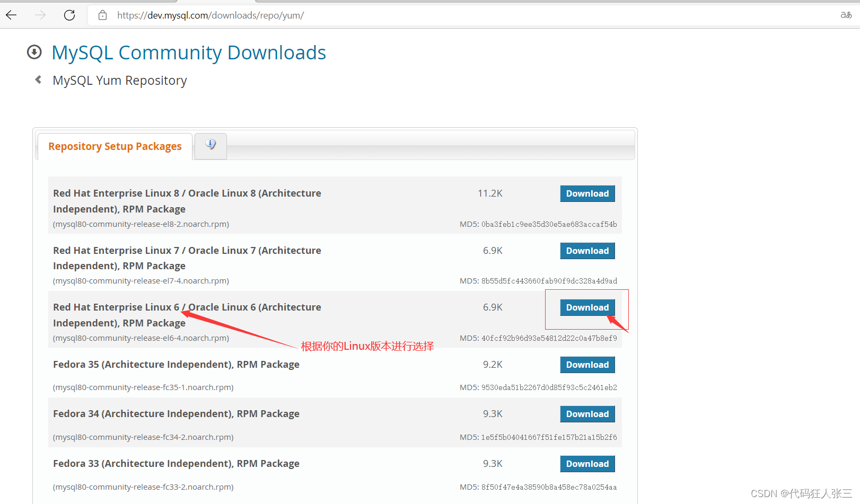Select filename mysql80-community-release-el7-4.noarch.rpm
The height and width of the screenshot is (504, 860).
tap(141, 281)
